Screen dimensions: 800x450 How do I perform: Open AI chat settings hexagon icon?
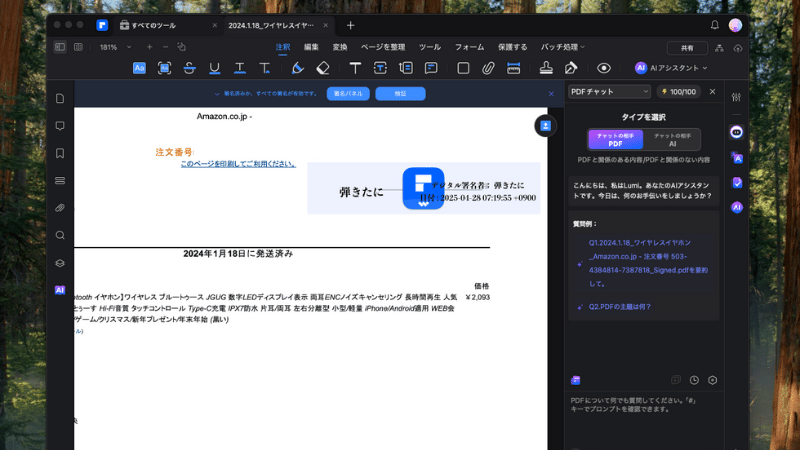(x=712, y=380)
